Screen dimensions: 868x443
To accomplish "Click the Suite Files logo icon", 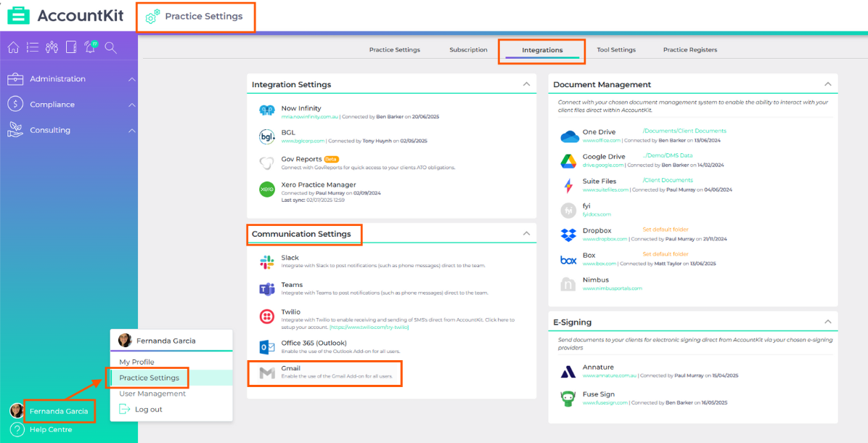I will pyautogui.click(x=568, y=185).
